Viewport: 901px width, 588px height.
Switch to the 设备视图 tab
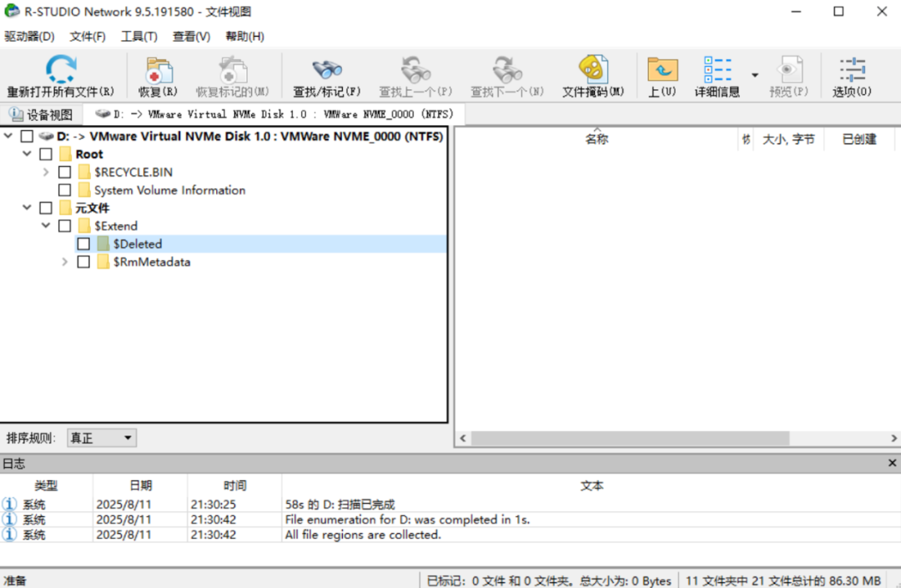pos(42,115)
